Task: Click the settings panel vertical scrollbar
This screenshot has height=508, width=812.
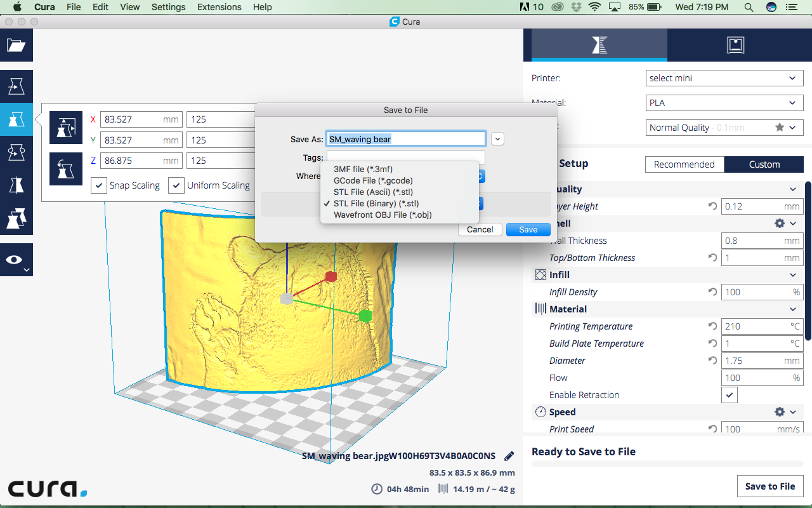Action: (x=808, y=260)
